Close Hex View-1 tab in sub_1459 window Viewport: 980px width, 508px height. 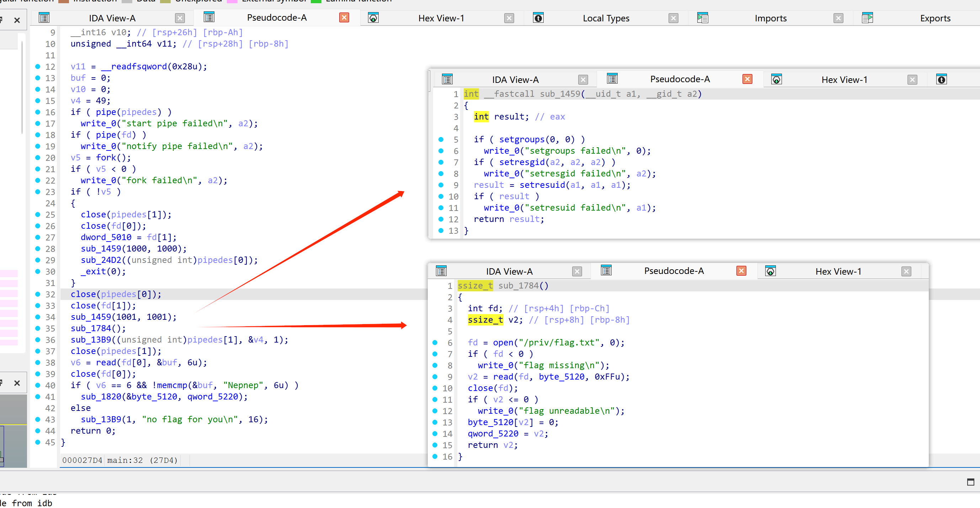point(912,80)
